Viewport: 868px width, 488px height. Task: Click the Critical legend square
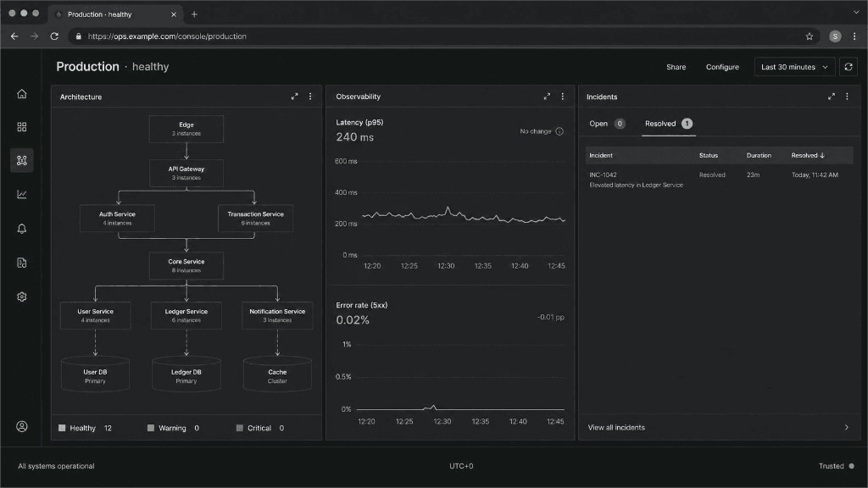point(240,428)
